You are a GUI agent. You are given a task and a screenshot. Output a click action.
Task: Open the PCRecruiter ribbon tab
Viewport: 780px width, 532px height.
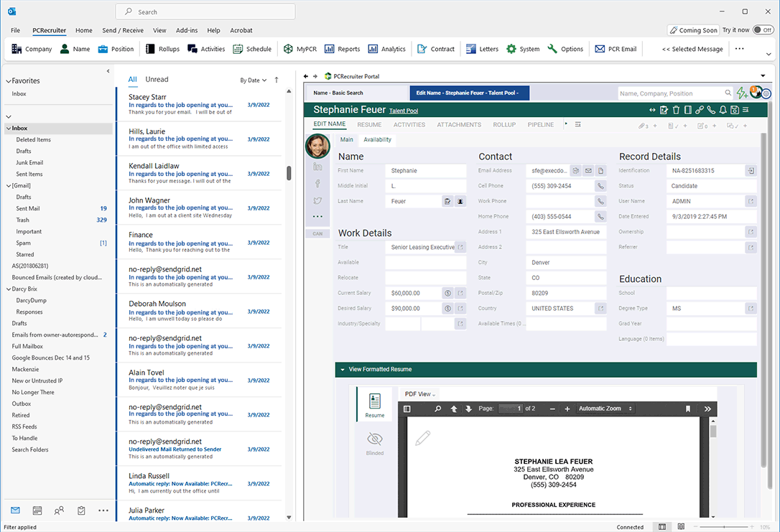click(50, 30)
